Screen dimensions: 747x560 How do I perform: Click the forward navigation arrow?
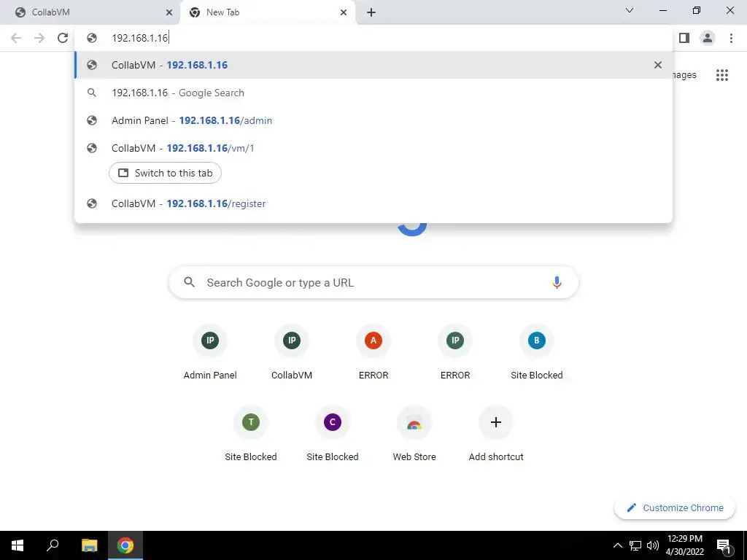[x=39, y=38]
